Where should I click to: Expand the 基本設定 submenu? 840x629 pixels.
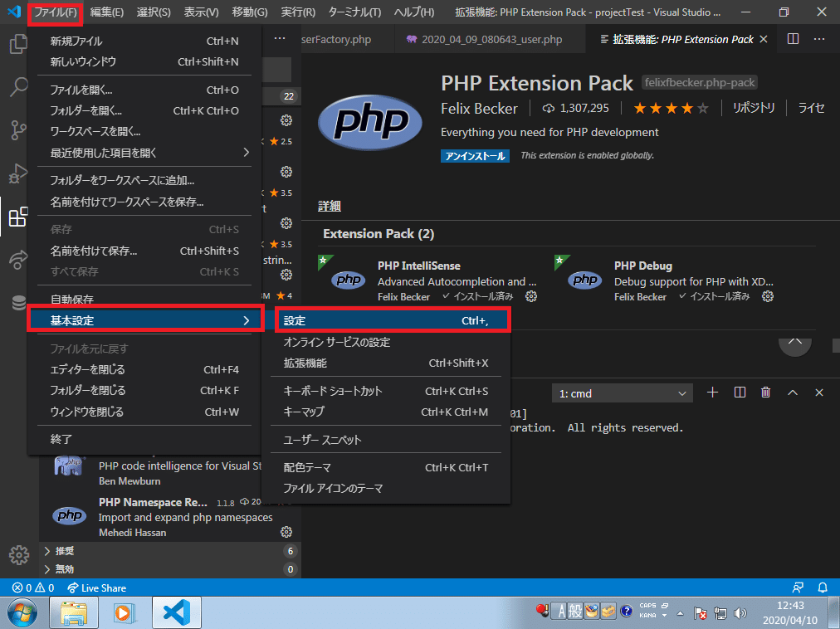[x=144, y=320]
